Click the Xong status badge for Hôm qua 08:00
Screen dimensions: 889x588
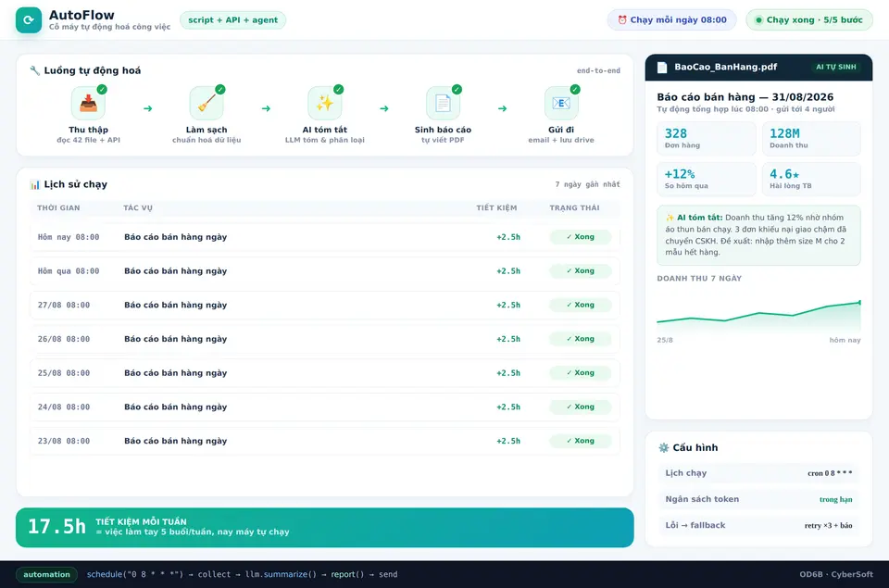point(581,271)
